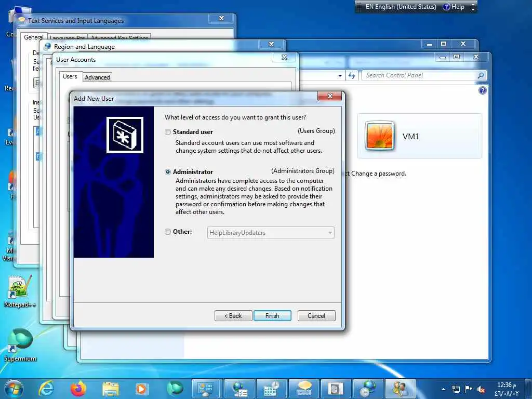Open the Windows Start menu
This screenshot has height=399, width=532.
coord(14,389)
